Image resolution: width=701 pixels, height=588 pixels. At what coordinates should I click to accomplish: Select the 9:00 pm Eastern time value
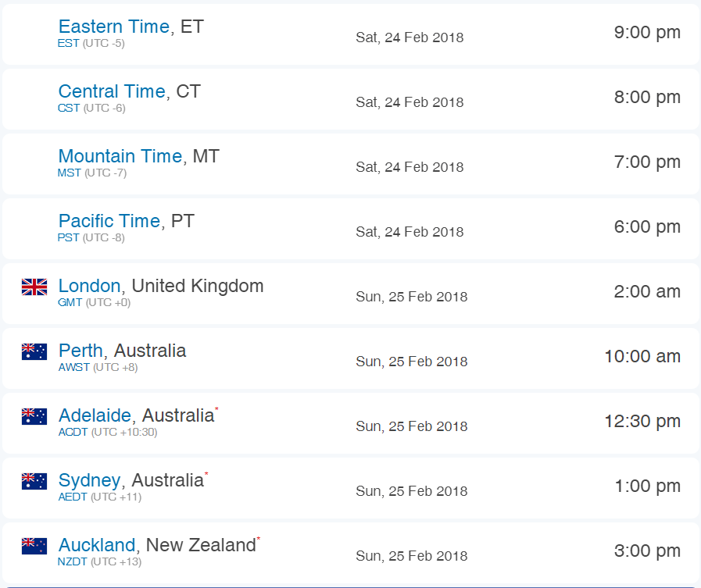tap(647, 32)
